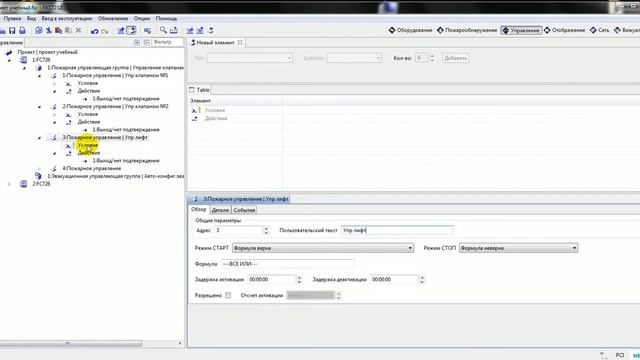Click the Expand all icon beside filter
Image resolution: width=640 pixels, height=360 pixels.
137,42
